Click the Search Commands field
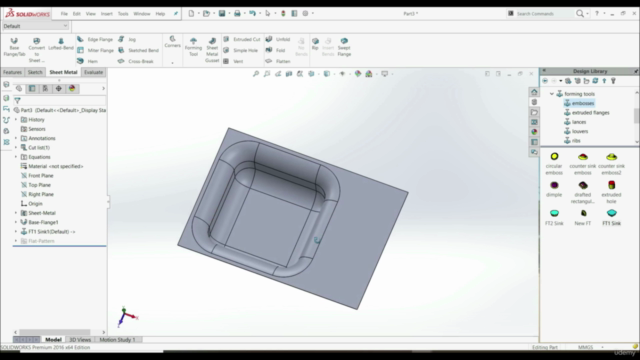This screenshot has width=640, height=360. [x=544, y=13]
